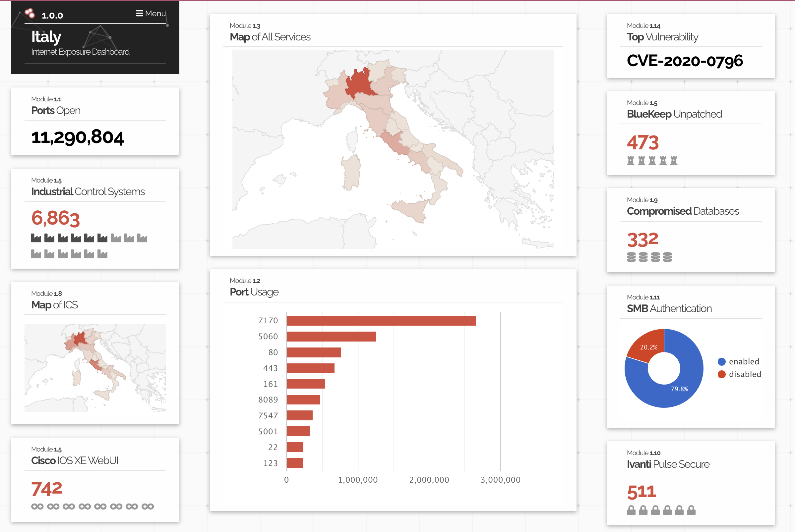Click first database stack icon
Screen dimensions: 795x532
pos(631,257)
